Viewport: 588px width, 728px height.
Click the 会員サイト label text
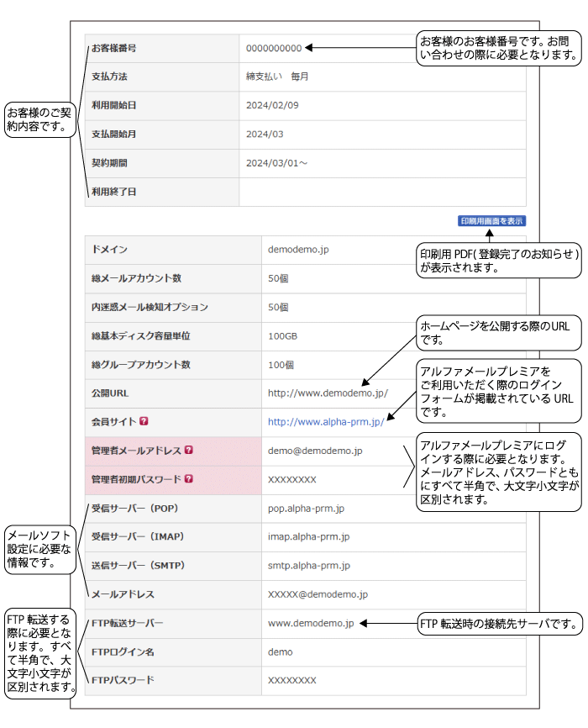[x=114, y=421]
